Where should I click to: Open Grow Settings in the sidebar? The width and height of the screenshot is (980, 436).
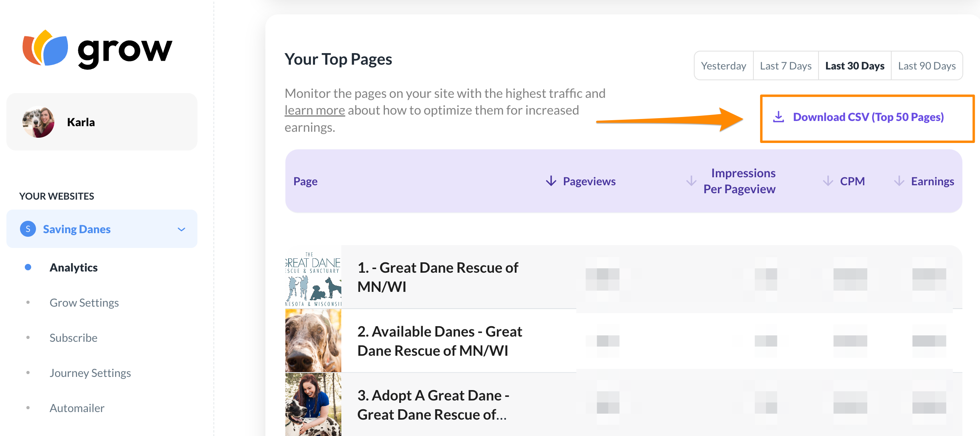[x=84, y=303]
